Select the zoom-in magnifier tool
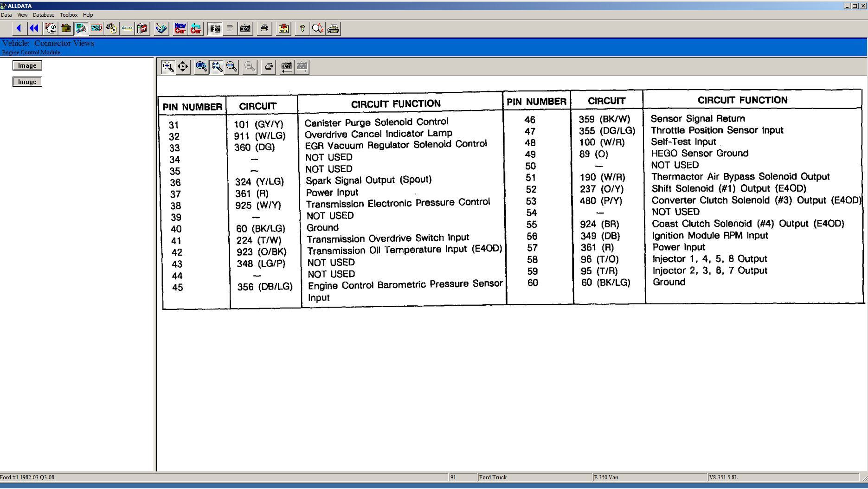The width and height of the screenshot is (868, 489). tap(168, 67)
